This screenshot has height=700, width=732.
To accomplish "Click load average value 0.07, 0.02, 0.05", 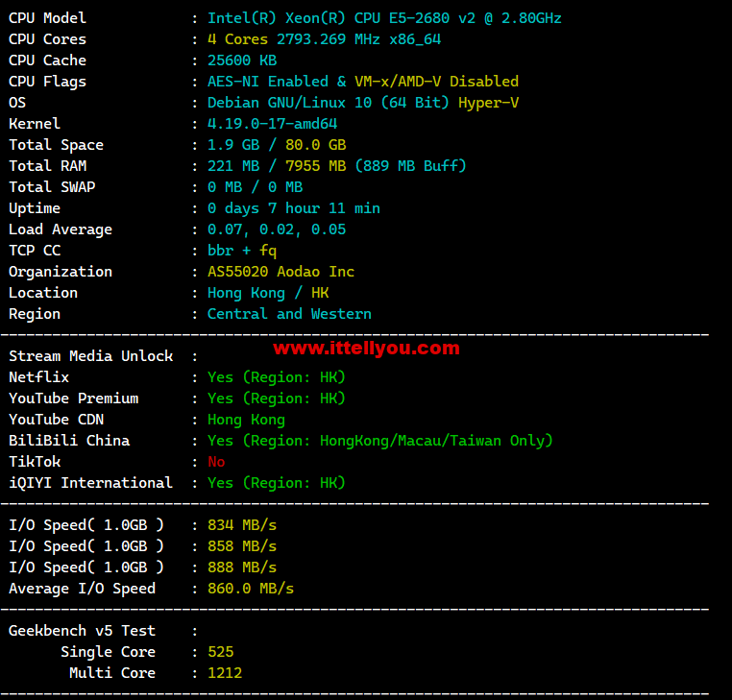I will (277, 229).
